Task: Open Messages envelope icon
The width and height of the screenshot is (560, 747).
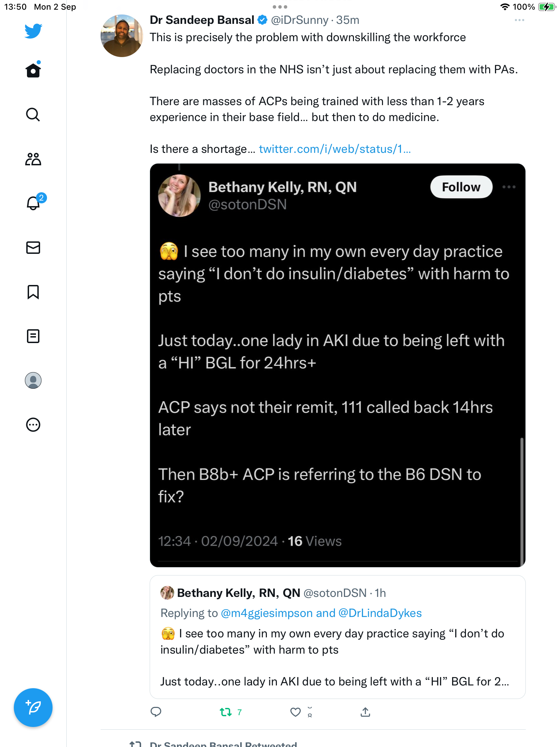Action: pyautogui.click(x=33, y=248)
